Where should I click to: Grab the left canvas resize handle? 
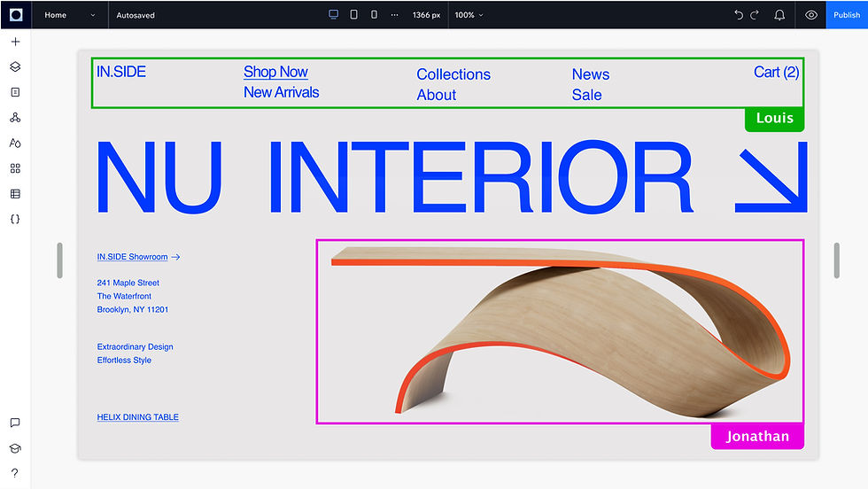pyautogui.click(x=60, y=260)
